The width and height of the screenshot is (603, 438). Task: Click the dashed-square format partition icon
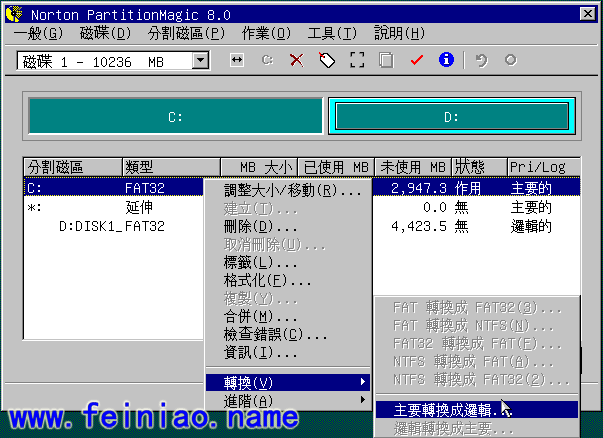click(356, 60)
